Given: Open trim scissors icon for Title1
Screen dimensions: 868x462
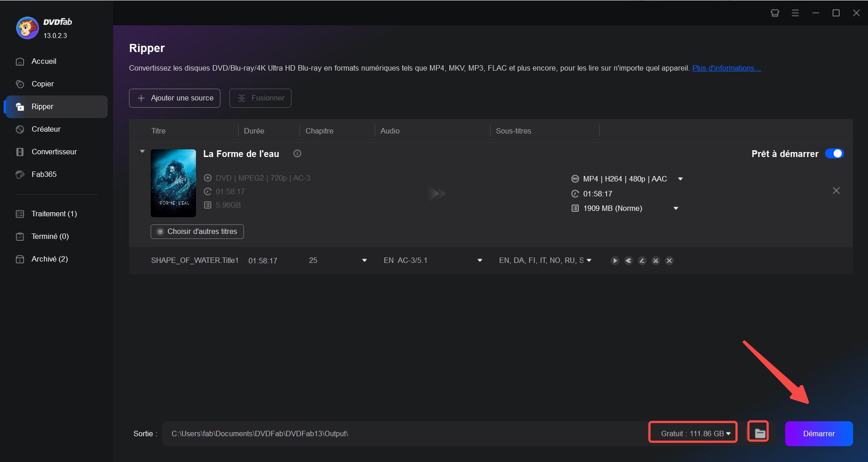Looking at the screenshot, I should coord(655,261).
